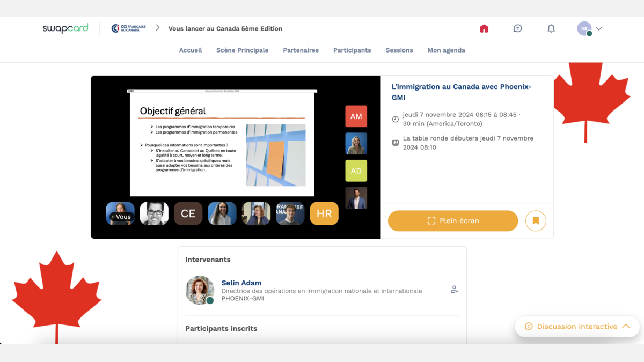The width and height of the screenshot is (644, 362).
Task: Expand the Discussion interactive panel
Action: click(x=577, y=326)
